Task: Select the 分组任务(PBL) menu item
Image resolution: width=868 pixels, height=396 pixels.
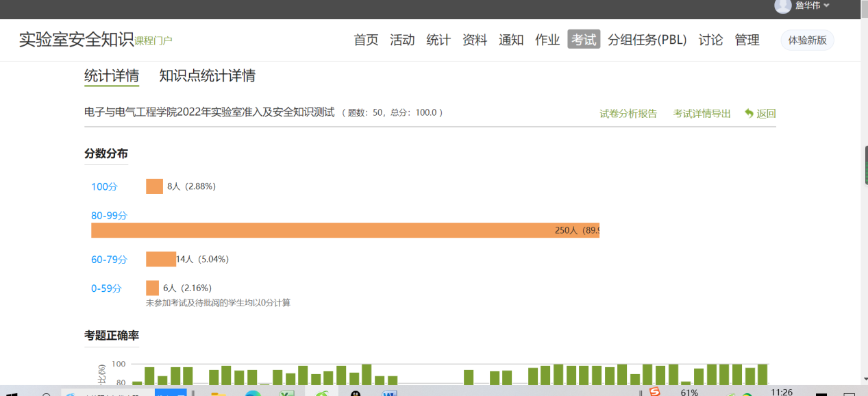Action: click(647, 40)
